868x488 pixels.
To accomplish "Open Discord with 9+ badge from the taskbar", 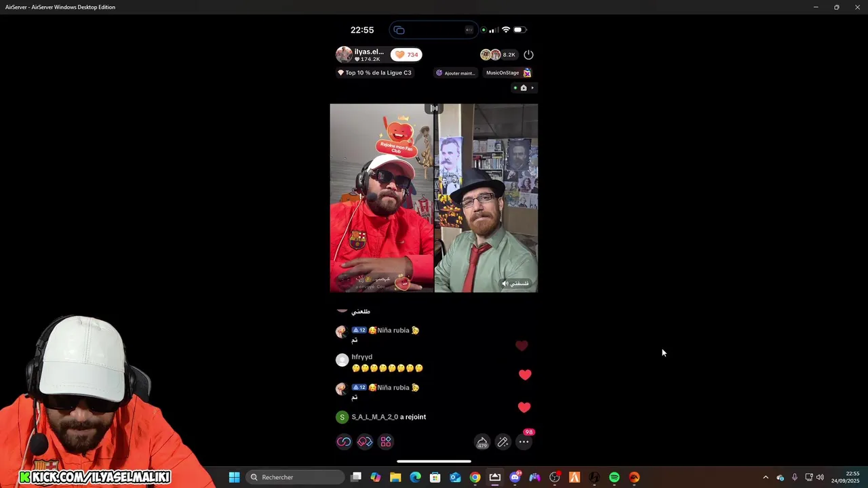I will click(515, 477).
